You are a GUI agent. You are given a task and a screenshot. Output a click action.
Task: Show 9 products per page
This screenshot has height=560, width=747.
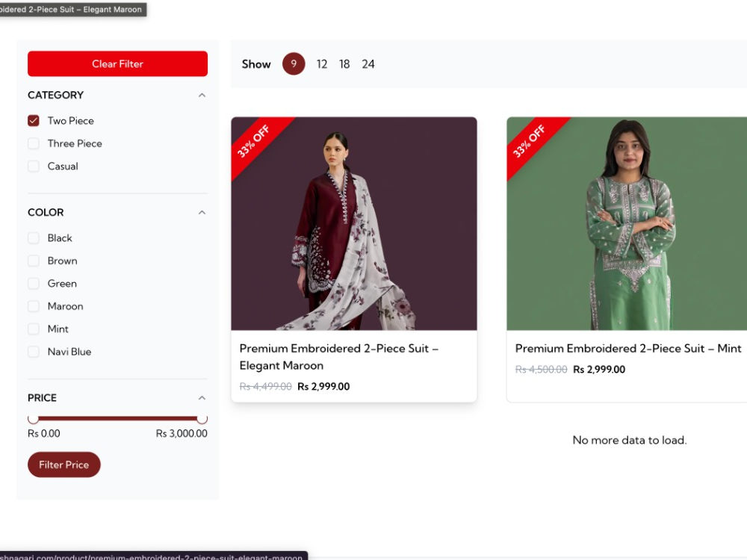[294, 63]
